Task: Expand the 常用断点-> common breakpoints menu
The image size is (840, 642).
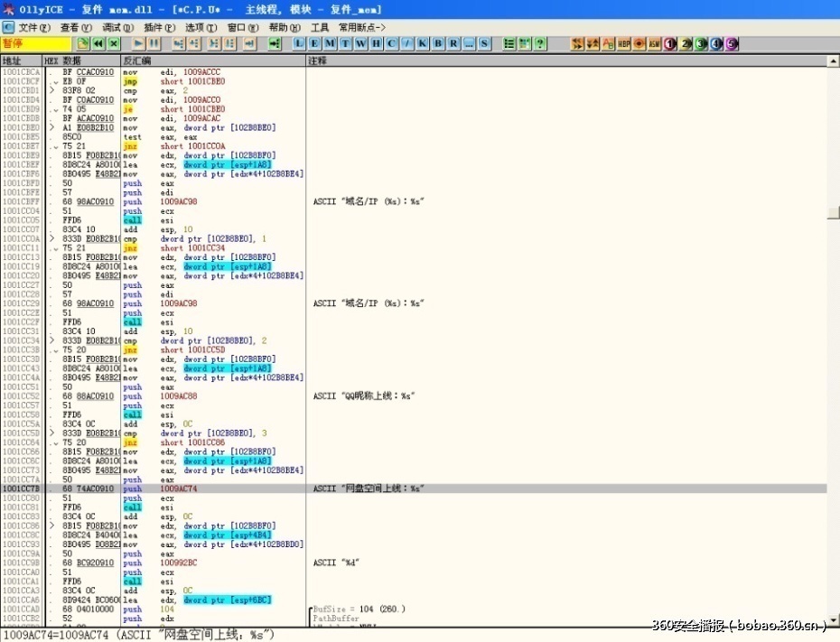Action: coord(361,28)
